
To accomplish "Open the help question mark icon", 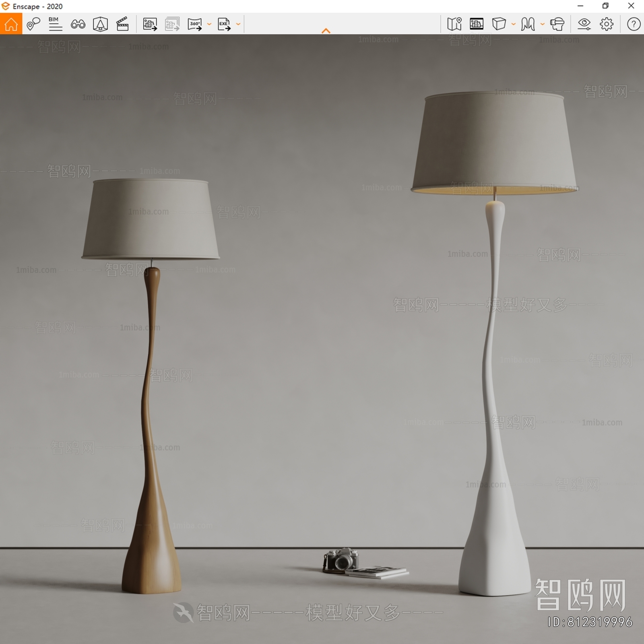I will [x=634, y=24].
